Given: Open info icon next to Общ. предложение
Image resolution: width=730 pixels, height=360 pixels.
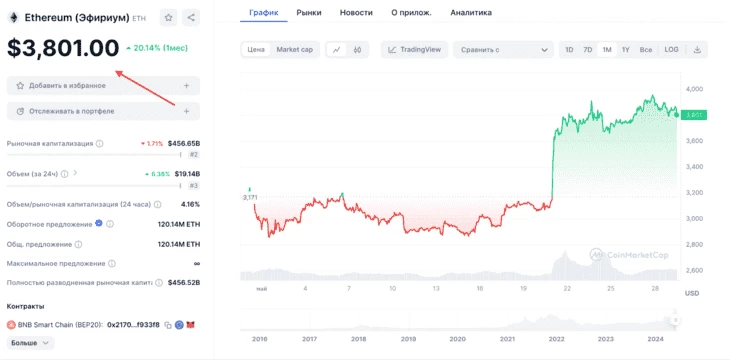Looking at the screenshot, I should (79, 245).
